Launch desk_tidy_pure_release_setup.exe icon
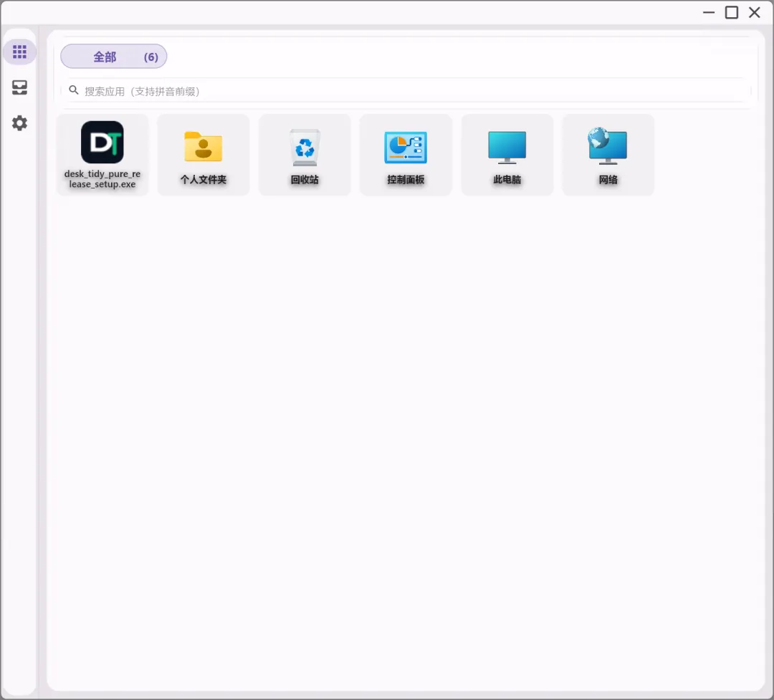 click(102, 142)
